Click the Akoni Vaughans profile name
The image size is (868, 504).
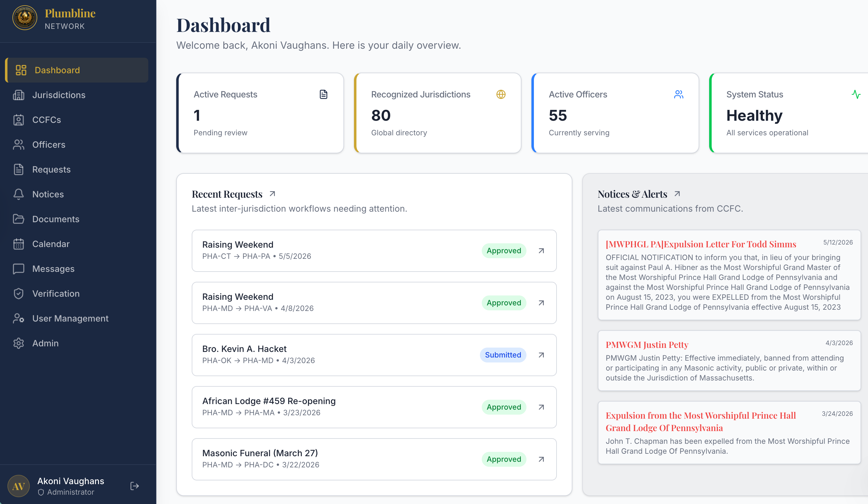71,481
